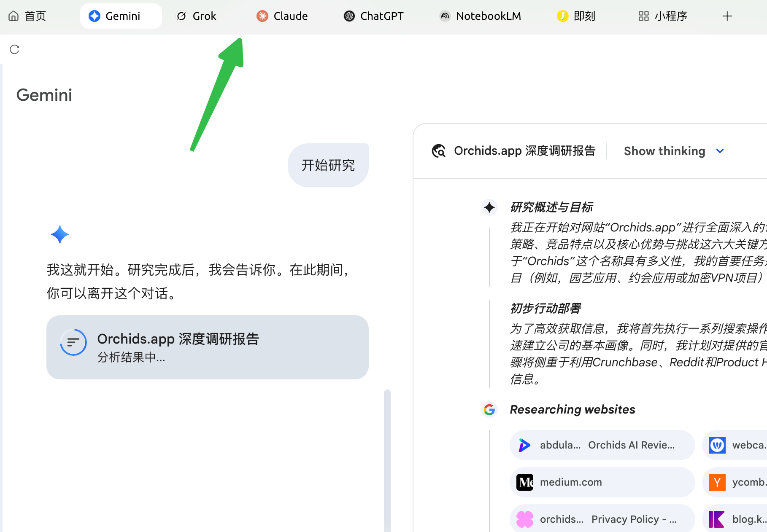Switch to the Gemini tab
Image resolution: width=767 pixels, height=532 pixels.
(121, 16)
